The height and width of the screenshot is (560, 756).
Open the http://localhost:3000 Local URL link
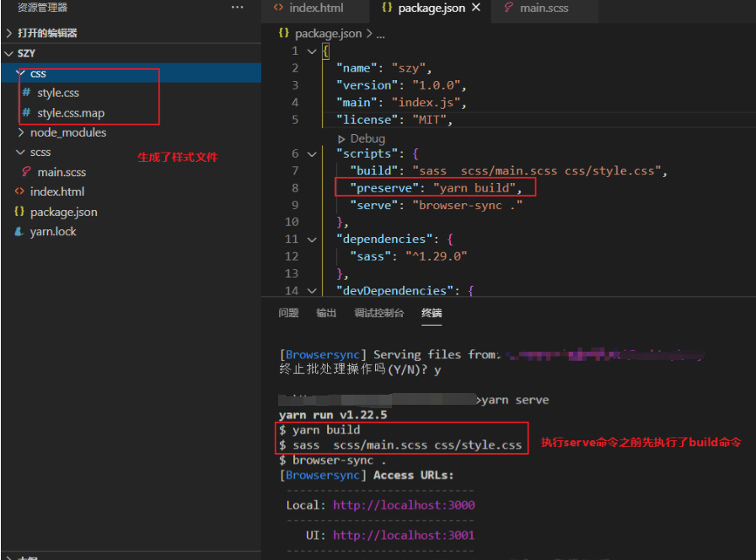tap(404, 505)
